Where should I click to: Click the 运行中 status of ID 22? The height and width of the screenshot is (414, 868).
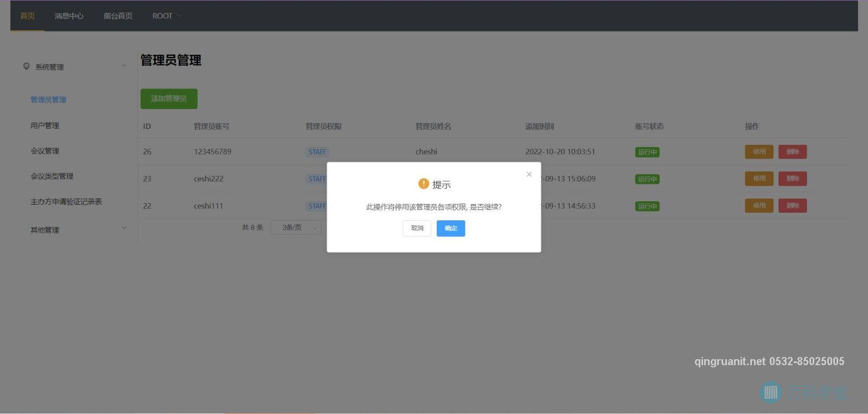tap(647, 206)
